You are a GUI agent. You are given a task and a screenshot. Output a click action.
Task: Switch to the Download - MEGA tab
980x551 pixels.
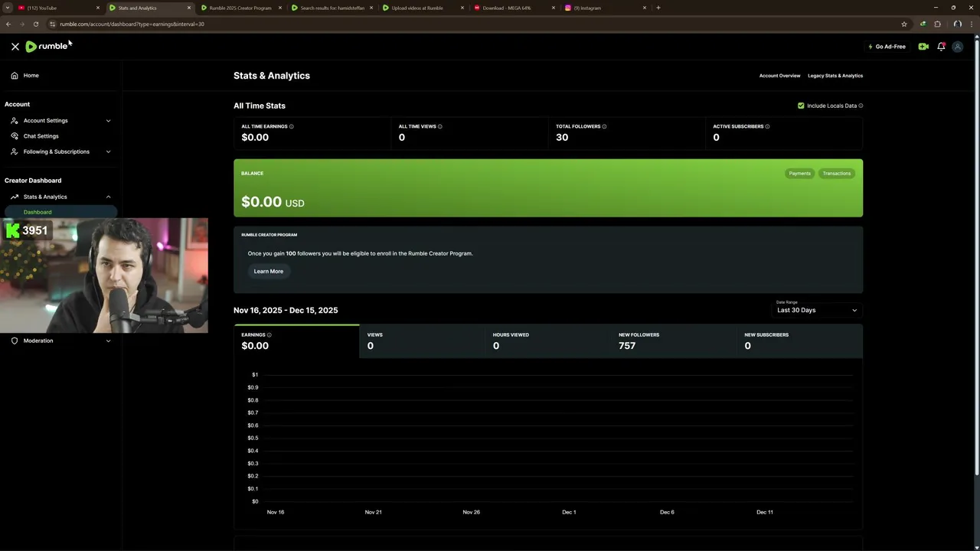tap(514, 8)
